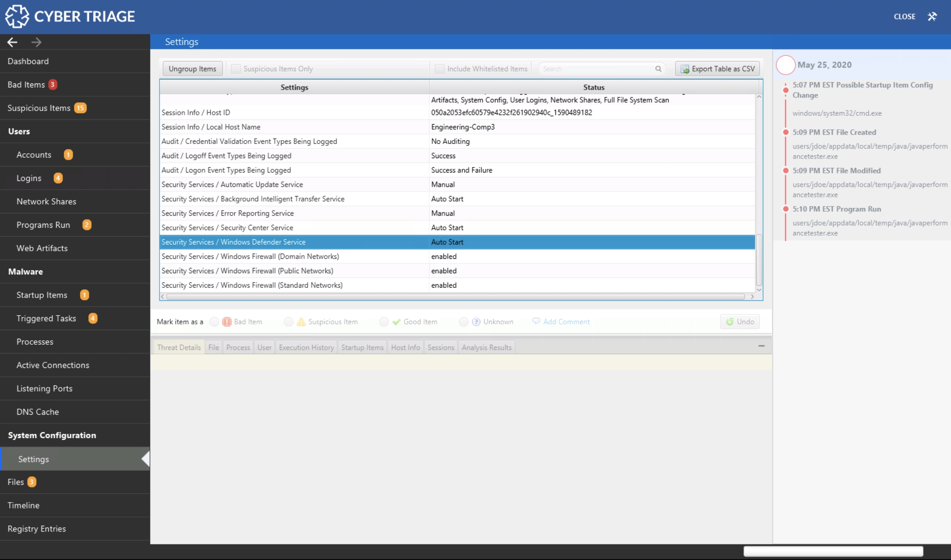
Task: Click the pin icon next to CLOSE
Action: click(x=932, y=16)
